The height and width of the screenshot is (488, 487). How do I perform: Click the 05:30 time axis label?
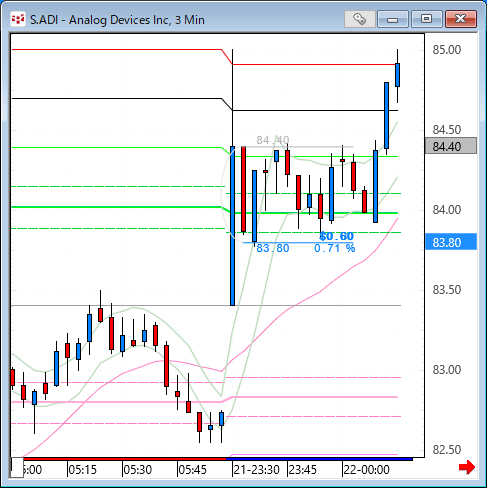coord(138,470)
